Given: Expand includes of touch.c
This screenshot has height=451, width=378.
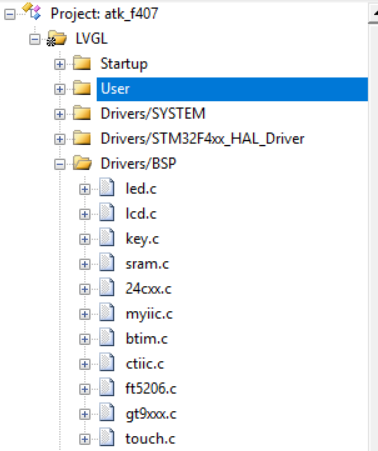Looking at the screenshot, I should (x=85, y=439).
